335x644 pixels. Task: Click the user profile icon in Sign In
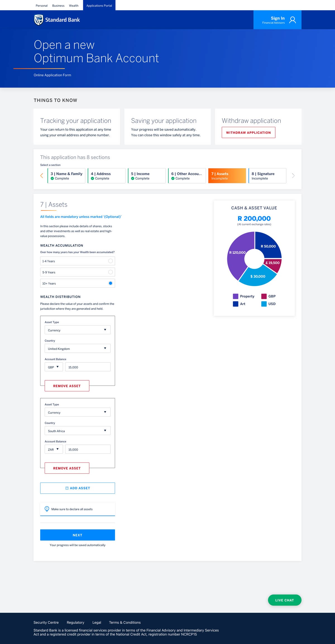click(x=292, y=20)
